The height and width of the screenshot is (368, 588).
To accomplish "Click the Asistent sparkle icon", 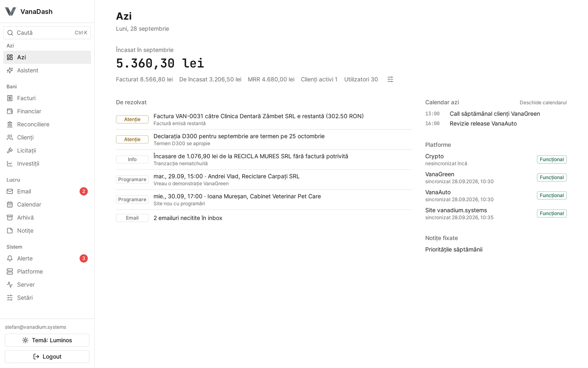I will tap(10, 70).
